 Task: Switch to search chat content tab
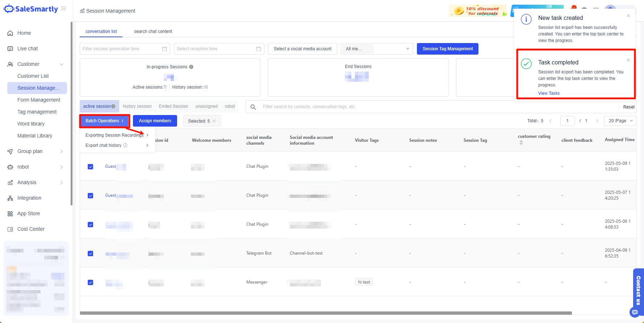153,31
